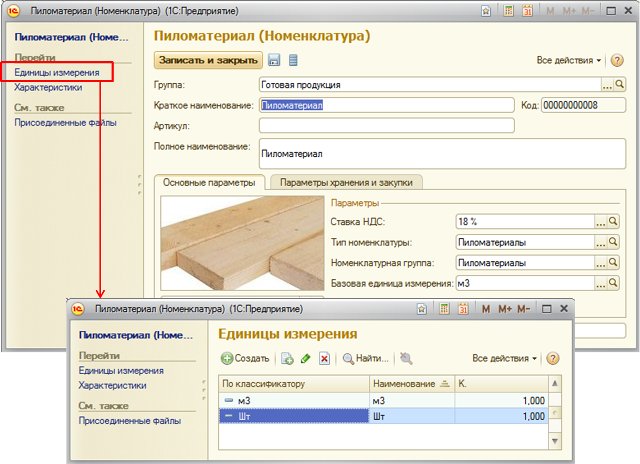
Task: Click copy-item icon in Единицы измерения toolbar
Action: pyautogui.click(x=287, y=358)
